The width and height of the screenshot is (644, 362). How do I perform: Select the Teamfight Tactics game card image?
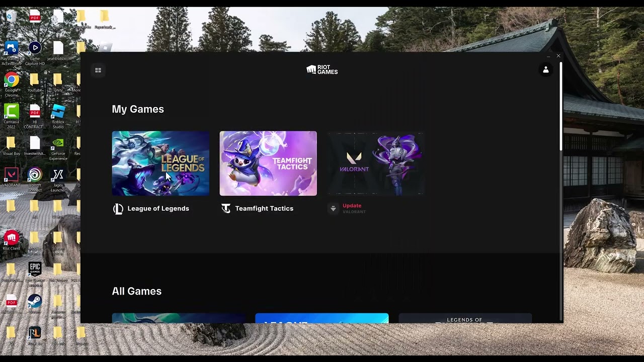pyautogui.click(x=268, y=163)
